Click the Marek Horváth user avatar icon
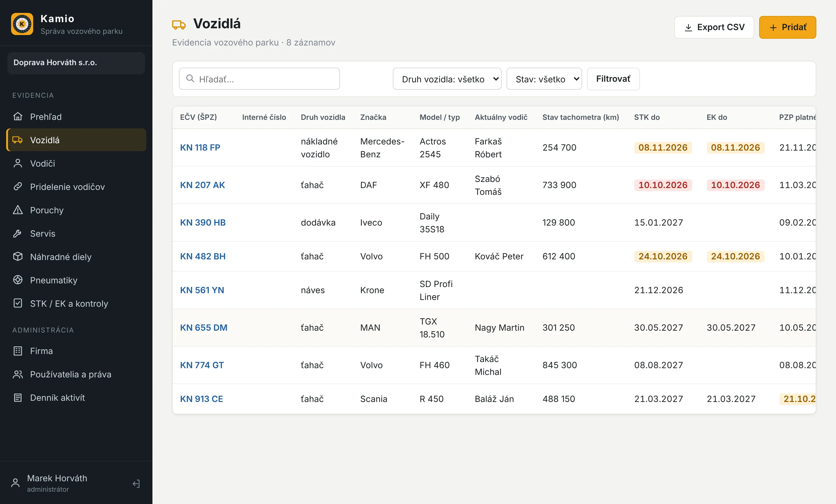The height and width of the screenshot is (504, 836). [15, 483]
